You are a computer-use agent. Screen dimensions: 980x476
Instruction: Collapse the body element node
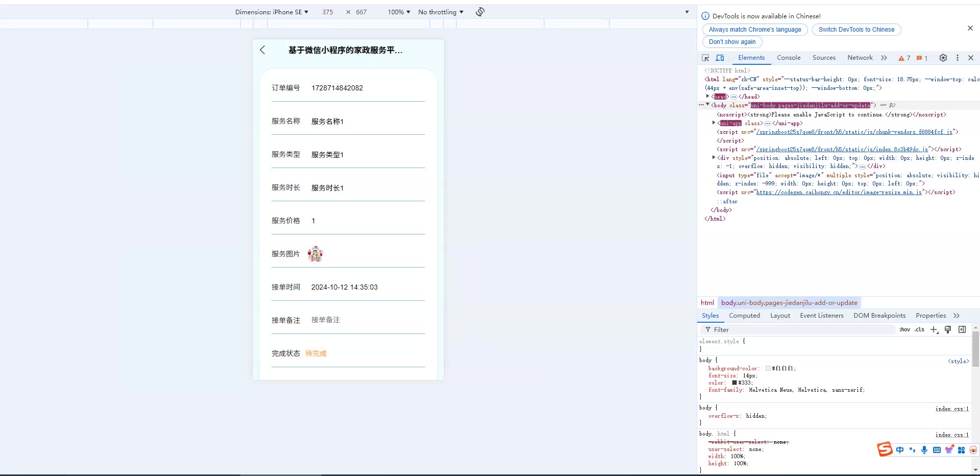pyautogui.click(x=707, y=105)
